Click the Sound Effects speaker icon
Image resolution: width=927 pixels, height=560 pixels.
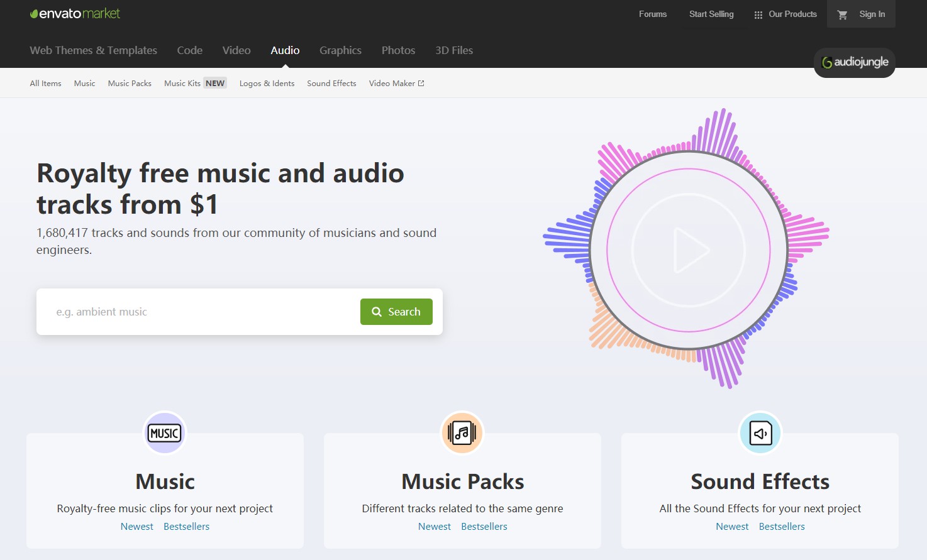point(760,433)
